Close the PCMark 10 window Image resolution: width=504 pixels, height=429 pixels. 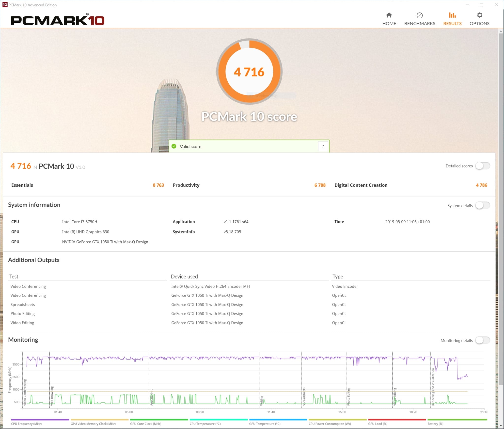click(x=496, y=5)
